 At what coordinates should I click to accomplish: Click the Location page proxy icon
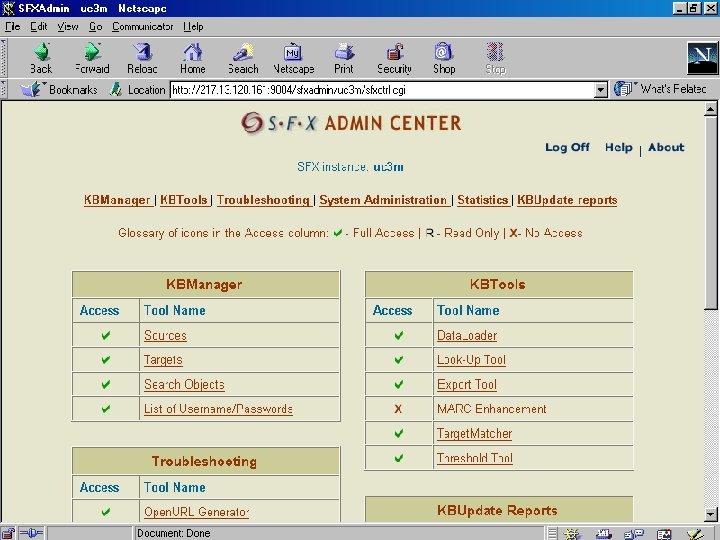[116, 89]
